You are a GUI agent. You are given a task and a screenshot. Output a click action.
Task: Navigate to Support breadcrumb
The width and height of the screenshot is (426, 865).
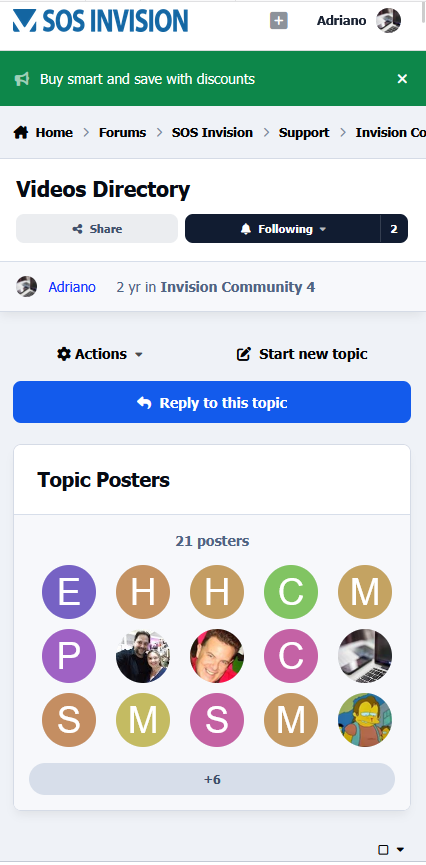click(x=304, y=132)
